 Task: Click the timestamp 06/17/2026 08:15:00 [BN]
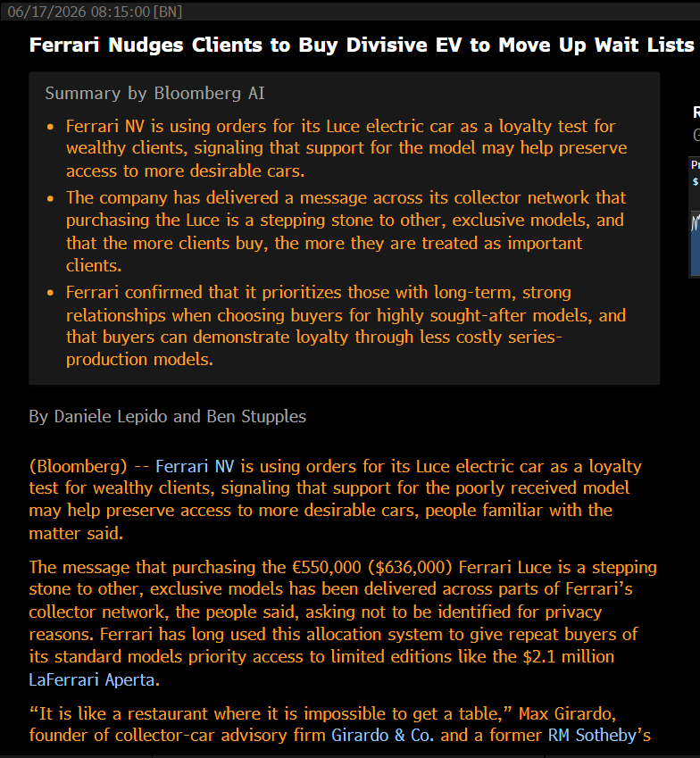coord(95,12)
